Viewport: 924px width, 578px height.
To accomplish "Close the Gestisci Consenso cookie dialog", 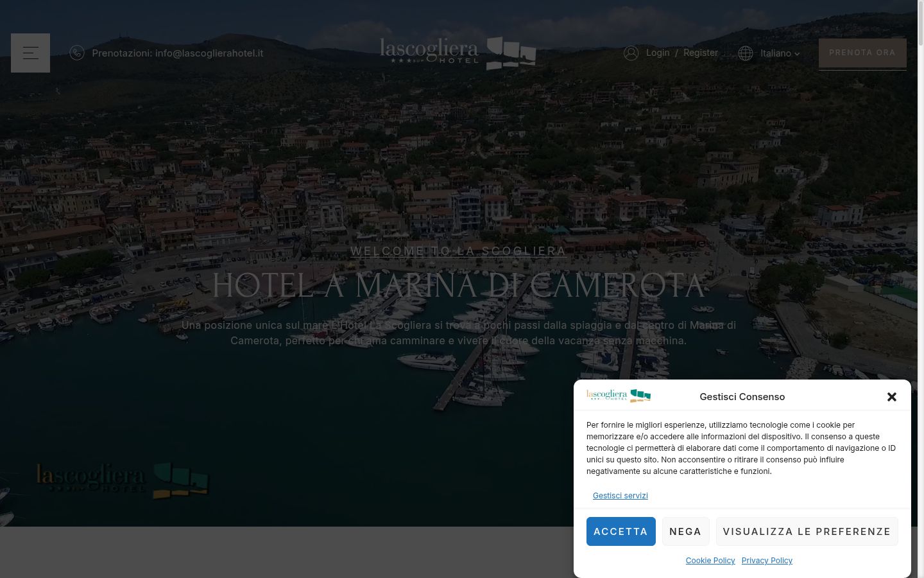I will click(x=891, y=397).
